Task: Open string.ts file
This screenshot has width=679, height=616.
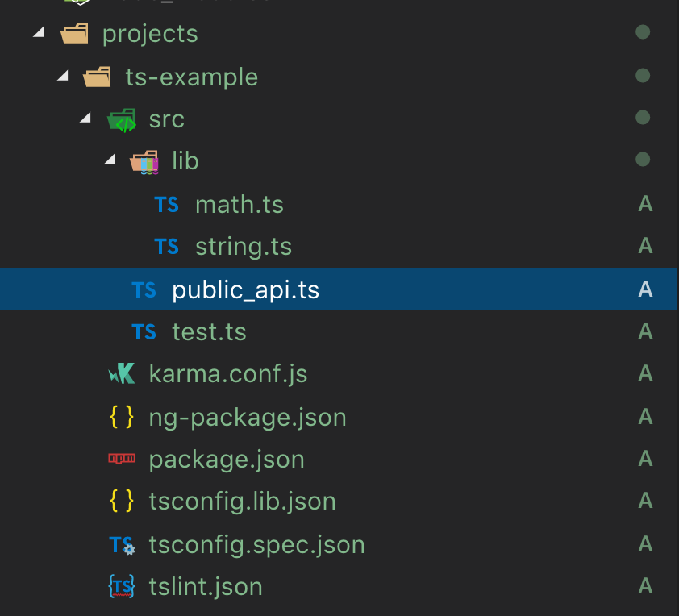Action: click(244, 248)
